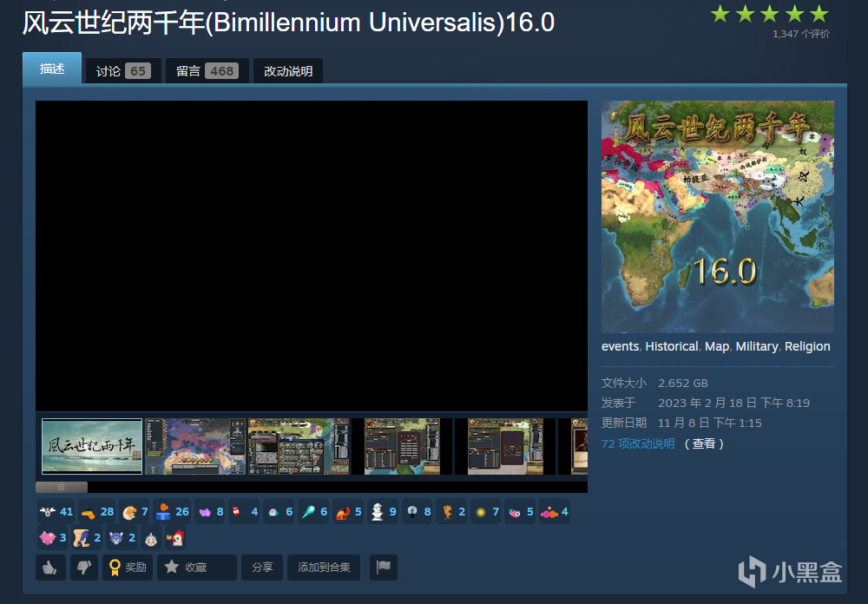The image size is (868, 604).
Task: Click the updated date 11 月 8 日
Action: [x=710, y=423]
